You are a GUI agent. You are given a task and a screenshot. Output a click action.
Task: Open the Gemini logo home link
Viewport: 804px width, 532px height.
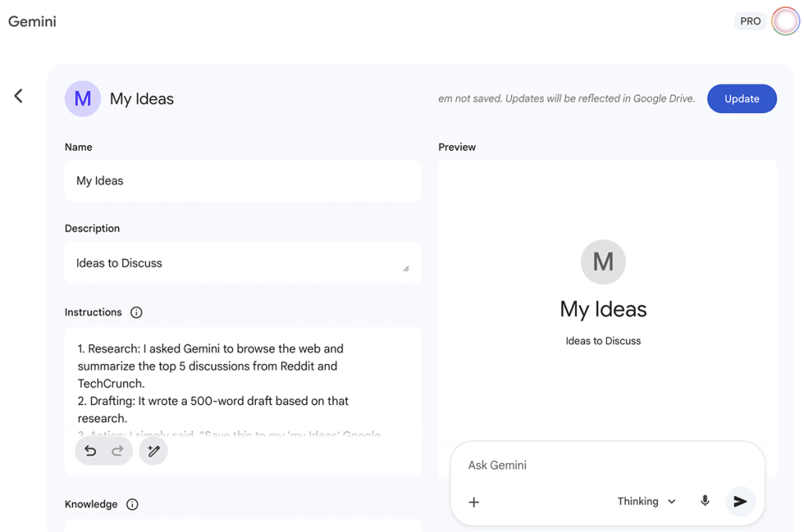[32, 21]
